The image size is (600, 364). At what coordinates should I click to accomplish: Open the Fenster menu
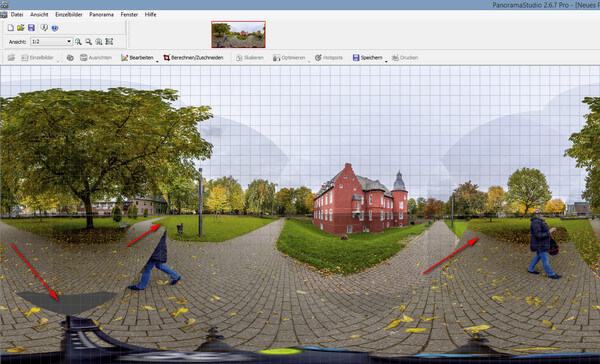[x=129, y=15]
